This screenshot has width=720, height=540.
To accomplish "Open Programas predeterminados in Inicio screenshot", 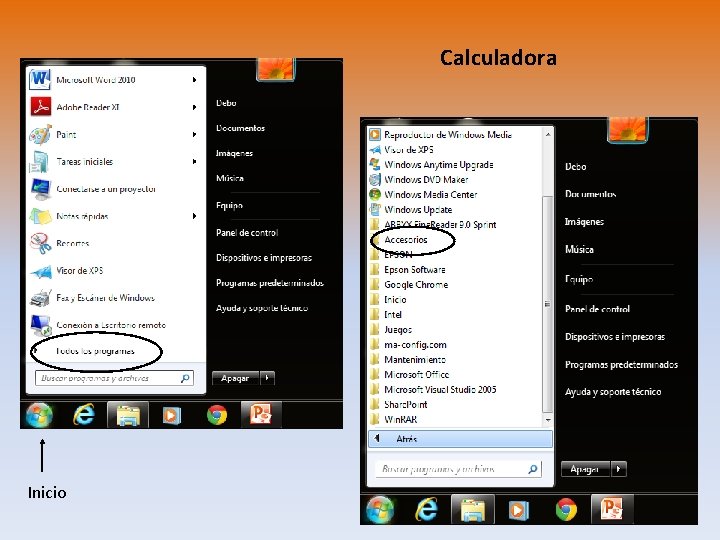I will (270, 283).
